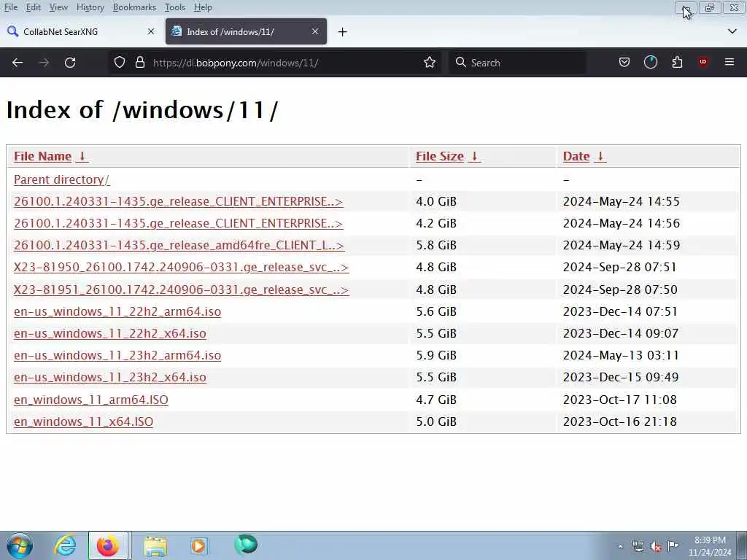Click the site security padlock icon
Image resolution: width=747 pixels, height=560 pixels.
(x=139, y=63)
